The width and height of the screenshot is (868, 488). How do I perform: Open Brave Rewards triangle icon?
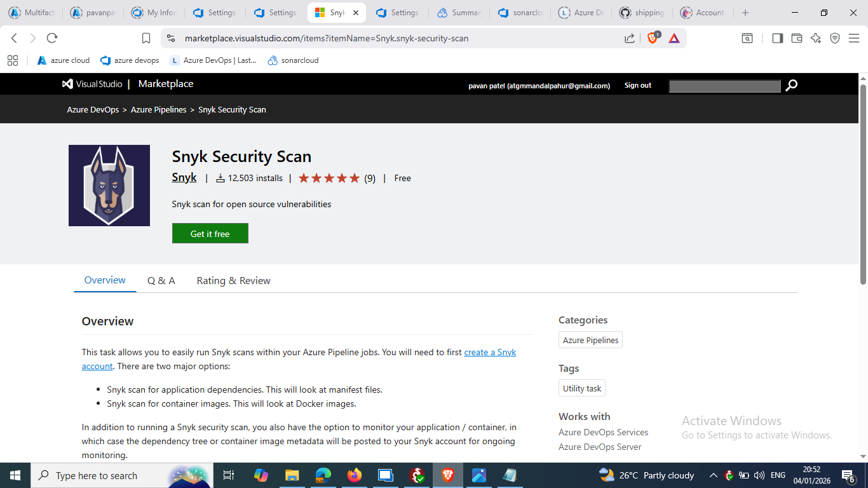pos(674,38)
